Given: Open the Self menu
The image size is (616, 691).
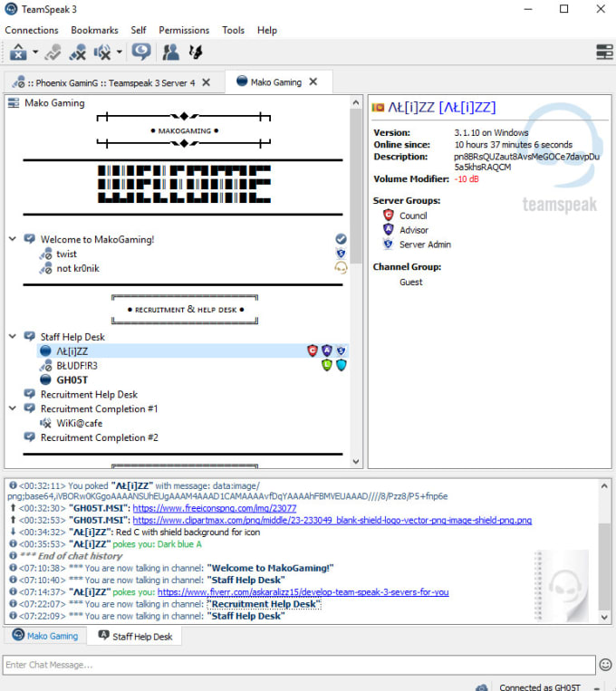Looking at the screenshot, I should click(139, 30).
